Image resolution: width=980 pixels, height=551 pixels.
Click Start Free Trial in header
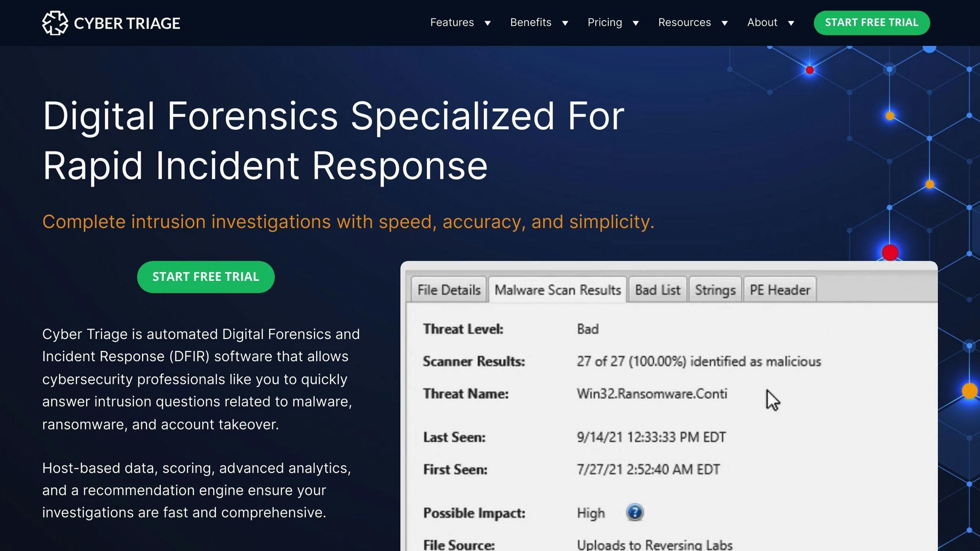pos(871,22)
